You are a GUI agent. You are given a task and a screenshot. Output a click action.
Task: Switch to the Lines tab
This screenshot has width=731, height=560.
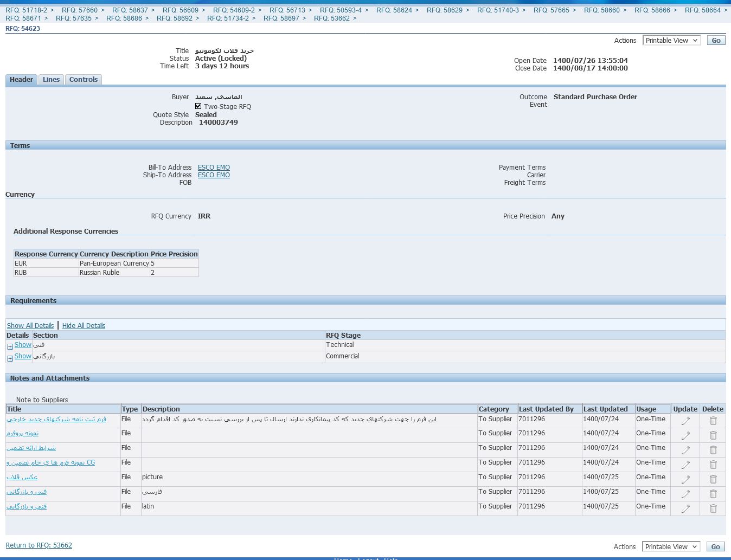pyautogui.click(x=52, y=80)
